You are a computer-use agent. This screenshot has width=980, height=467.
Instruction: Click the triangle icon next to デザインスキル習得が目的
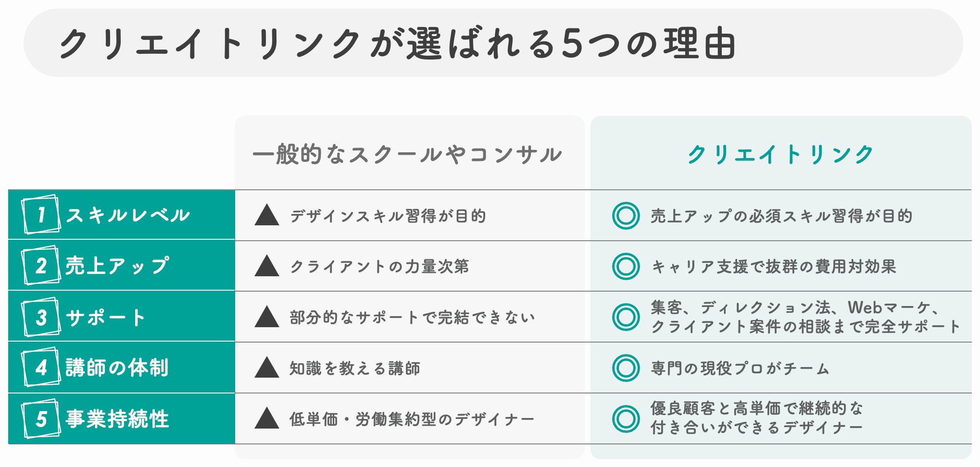[267, 215]
